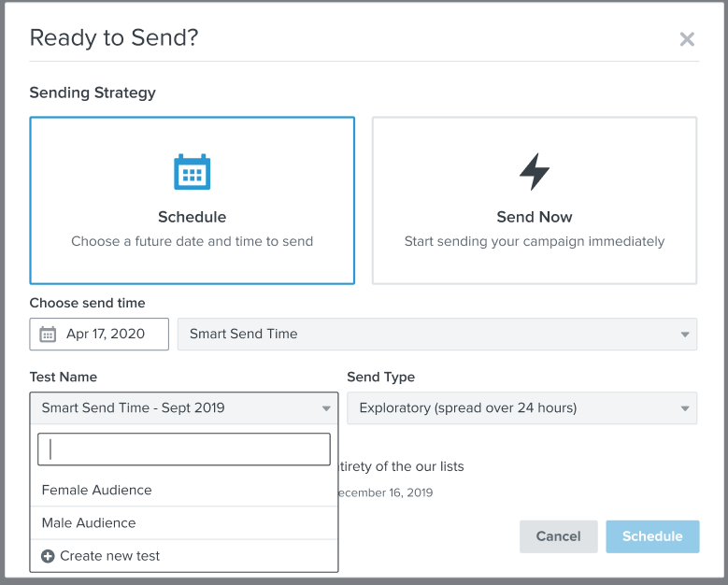Image resolution: width=728 pixels, height=585 pixels.
Task: Click the Smart Send Time dropdown arrow
Action: click(x=685, y=335)
